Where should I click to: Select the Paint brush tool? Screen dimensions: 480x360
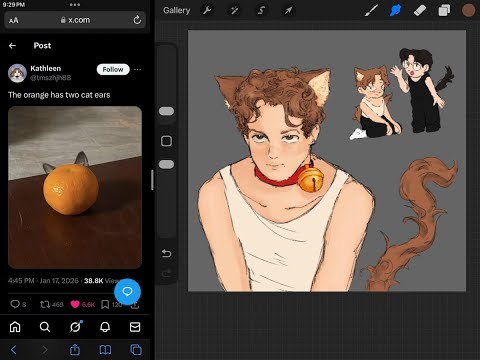pyautogui.click(x=371, y=10)
